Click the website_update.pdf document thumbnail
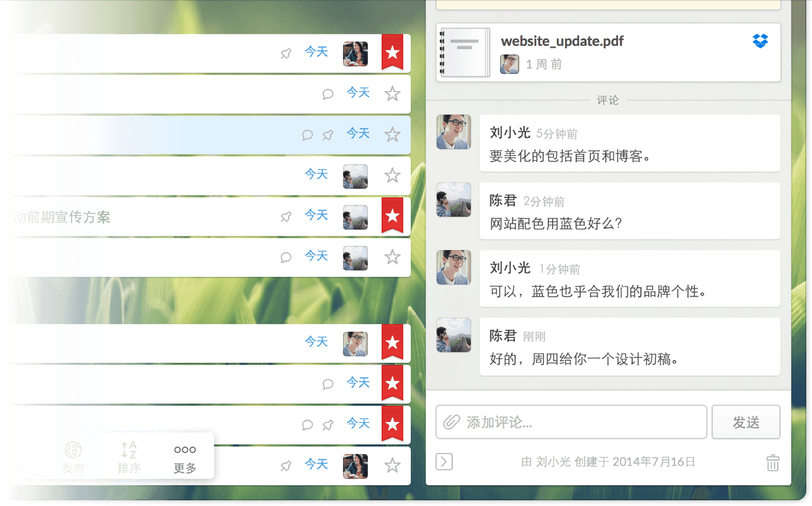812x506 pixels. pyautogui.click(x=465, y=53)
